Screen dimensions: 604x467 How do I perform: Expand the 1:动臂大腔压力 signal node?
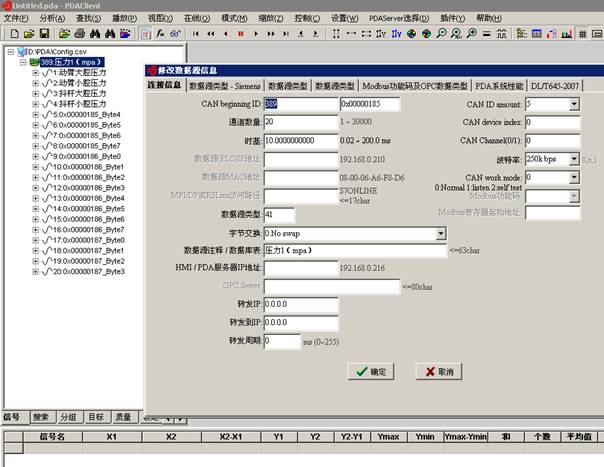(35, 72)
